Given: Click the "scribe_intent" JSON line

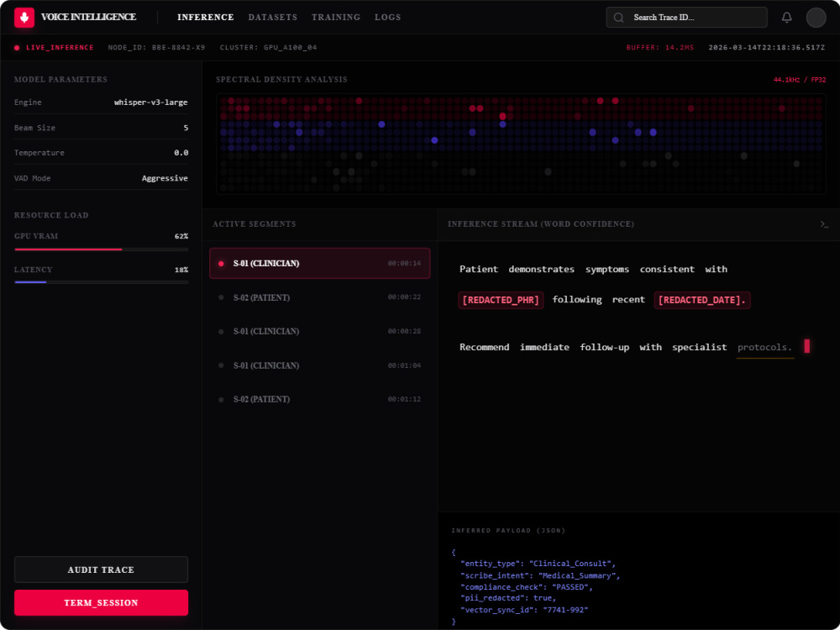Looking at the screenshot, I should click(x=540, y=576).
